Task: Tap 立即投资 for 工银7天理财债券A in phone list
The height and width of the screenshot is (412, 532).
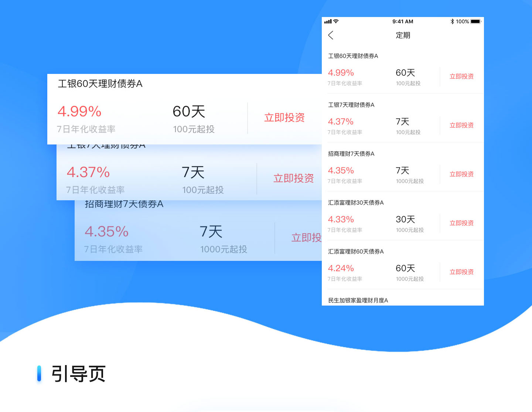Action: 461,125
